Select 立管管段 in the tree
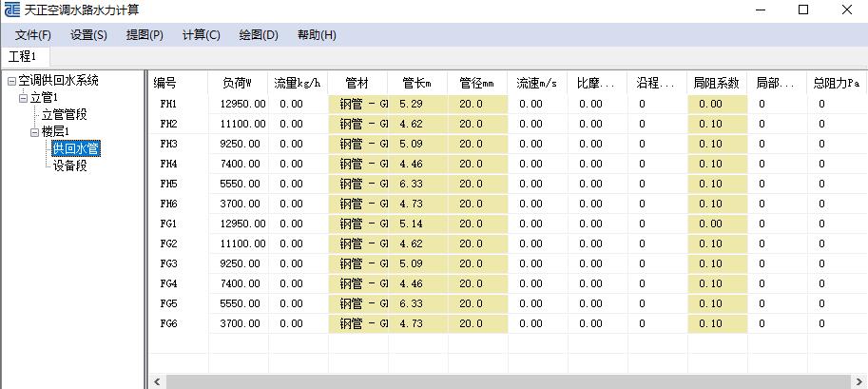Viewport: 868px width, 389px height. tap(64, 115)
